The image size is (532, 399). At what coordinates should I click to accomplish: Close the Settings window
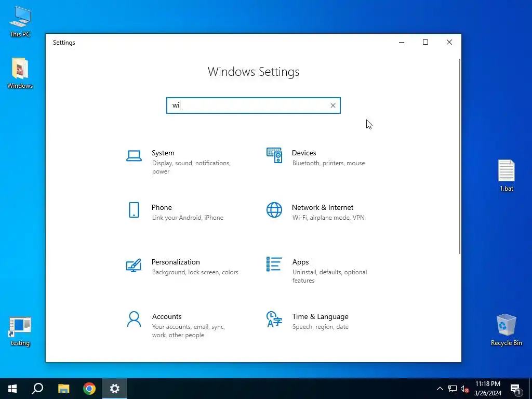pos(449,42)
